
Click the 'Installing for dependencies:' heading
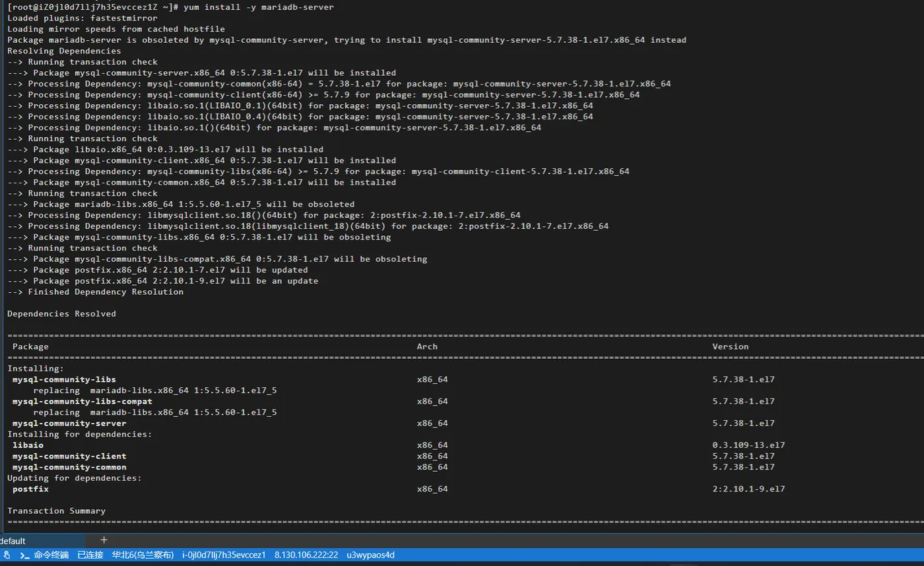pos(80,434)
